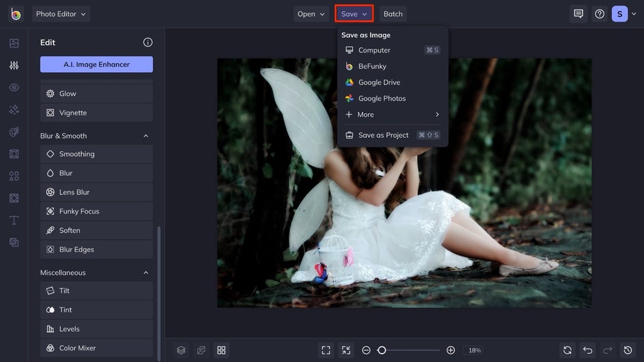
Task: Select the Levels tool
Action: click(96, 329)
